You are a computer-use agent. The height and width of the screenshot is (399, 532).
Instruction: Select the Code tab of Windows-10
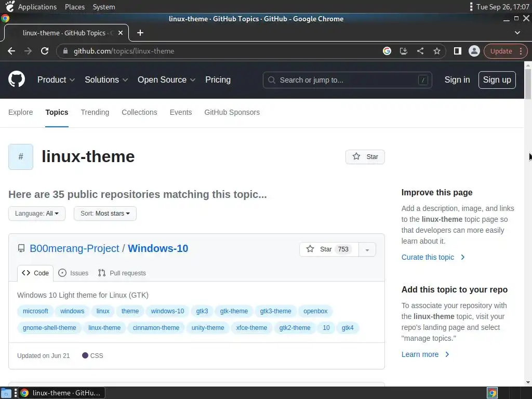coord(35,273)
